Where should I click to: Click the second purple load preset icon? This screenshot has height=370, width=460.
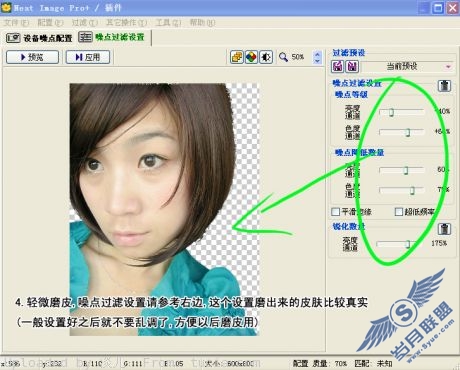tap(352, 66)
